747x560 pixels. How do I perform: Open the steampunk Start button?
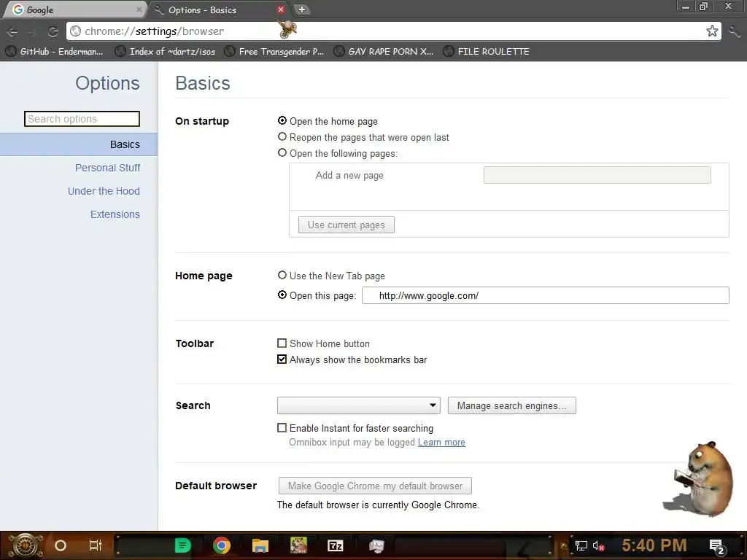coord(26,545)
